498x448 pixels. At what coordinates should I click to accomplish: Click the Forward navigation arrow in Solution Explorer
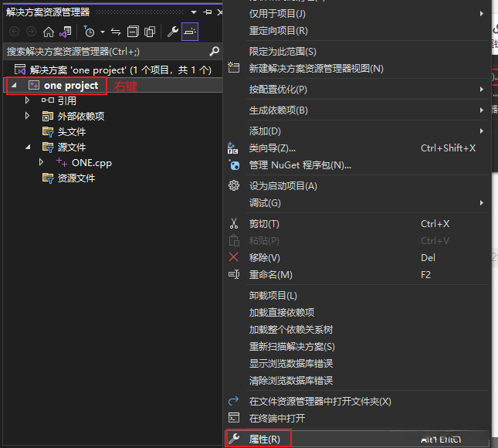(x=31, y=32)
